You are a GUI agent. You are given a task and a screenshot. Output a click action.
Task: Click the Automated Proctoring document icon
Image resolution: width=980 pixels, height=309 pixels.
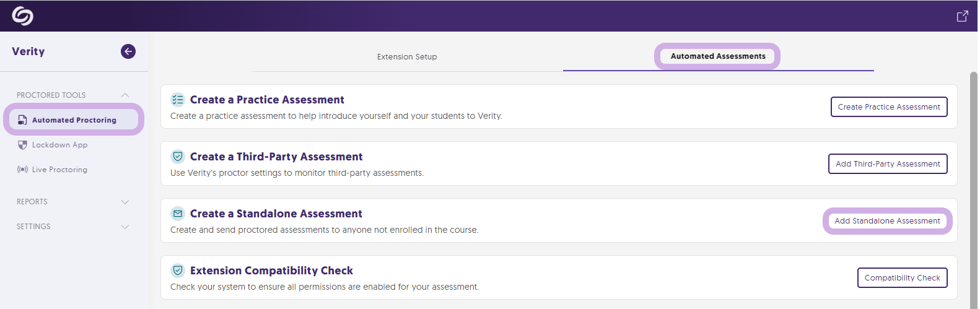pos(22,120)
